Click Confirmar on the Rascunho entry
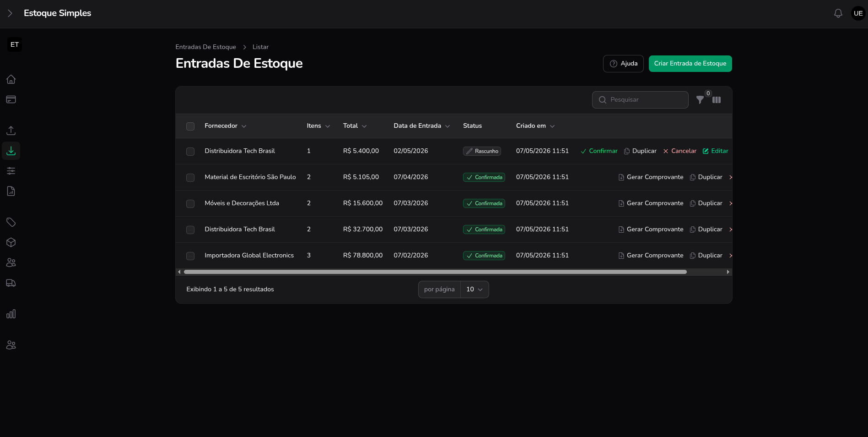 [x=599, y=151]
